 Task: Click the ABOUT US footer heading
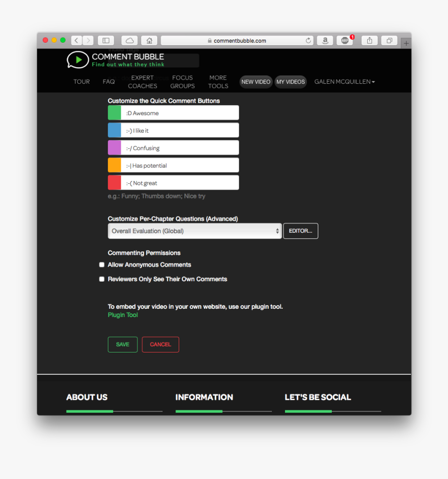[x=87, y=397]
